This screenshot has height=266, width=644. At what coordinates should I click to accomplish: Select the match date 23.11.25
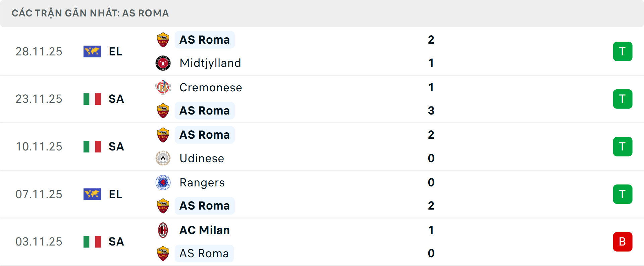tap(39, 99)
